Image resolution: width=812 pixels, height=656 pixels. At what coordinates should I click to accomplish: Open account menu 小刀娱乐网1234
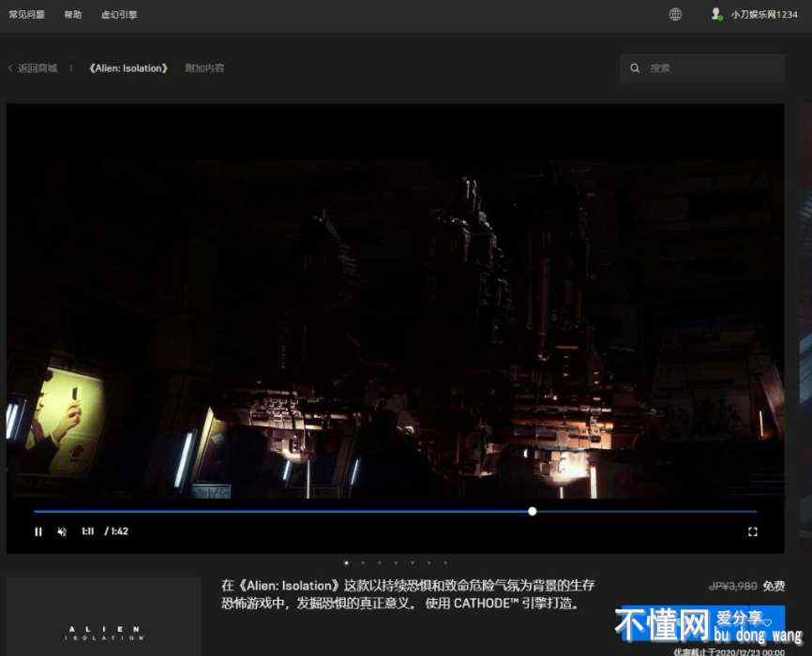pos(764,14)
